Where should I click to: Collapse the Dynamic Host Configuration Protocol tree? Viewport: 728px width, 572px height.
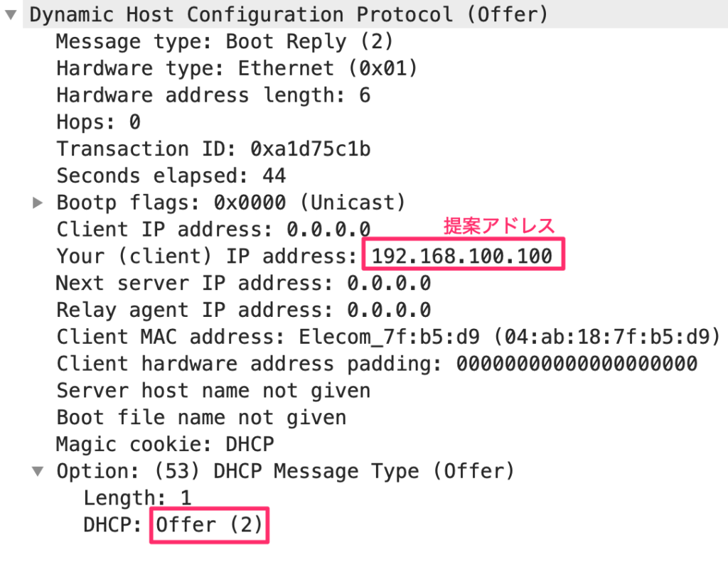coord(11,15)
